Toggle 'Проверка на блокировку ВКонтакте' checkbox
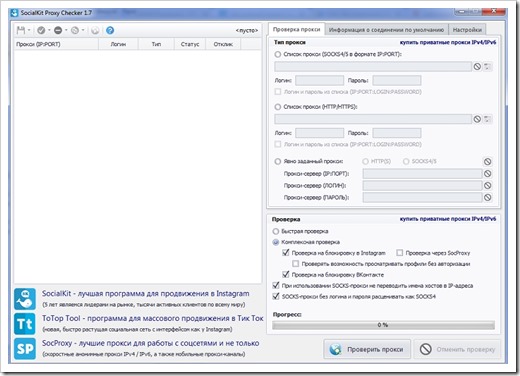Viewport: 520px width, 376px height. point(286,274)
